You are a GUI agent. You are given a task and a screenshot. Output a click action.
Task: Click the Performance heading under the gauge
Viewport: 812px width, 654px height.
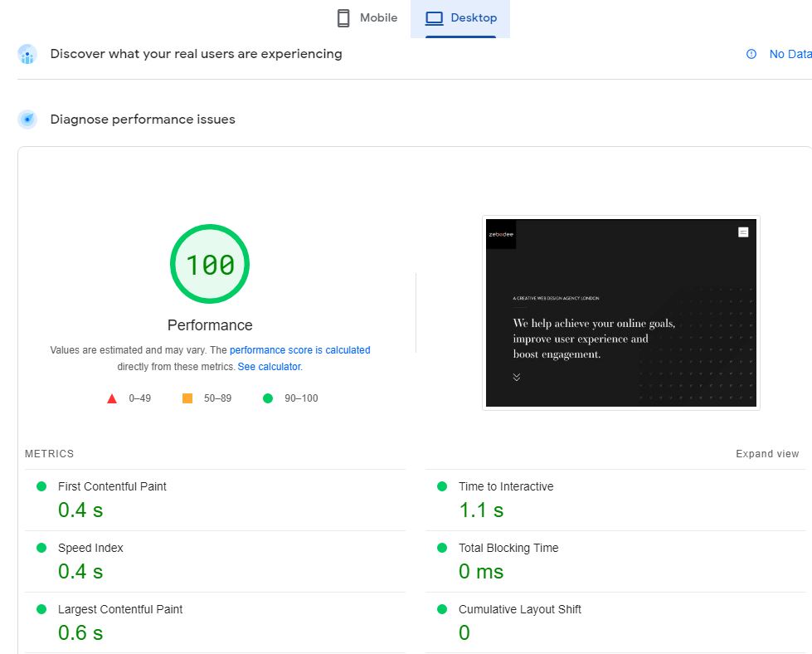(x=210, y=325)
